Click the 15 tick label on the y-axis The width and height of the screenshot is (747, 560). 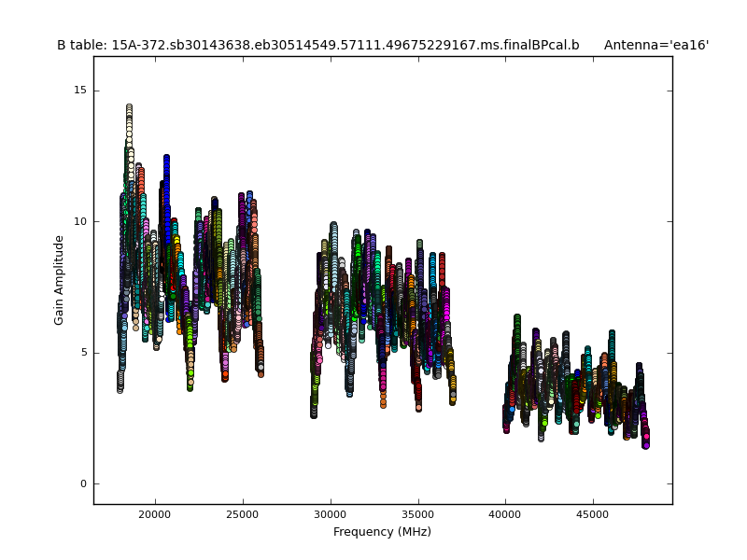coord(80,91)
